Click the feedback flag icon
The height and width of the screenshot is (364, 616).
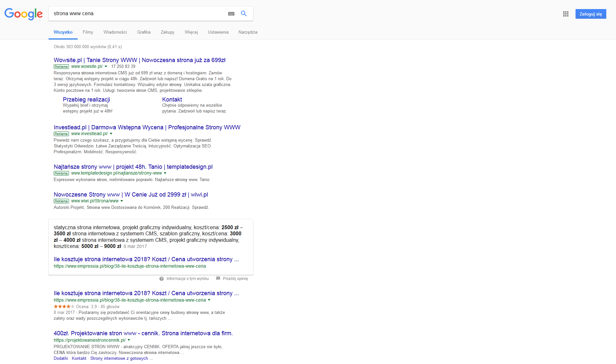point(218,278)
